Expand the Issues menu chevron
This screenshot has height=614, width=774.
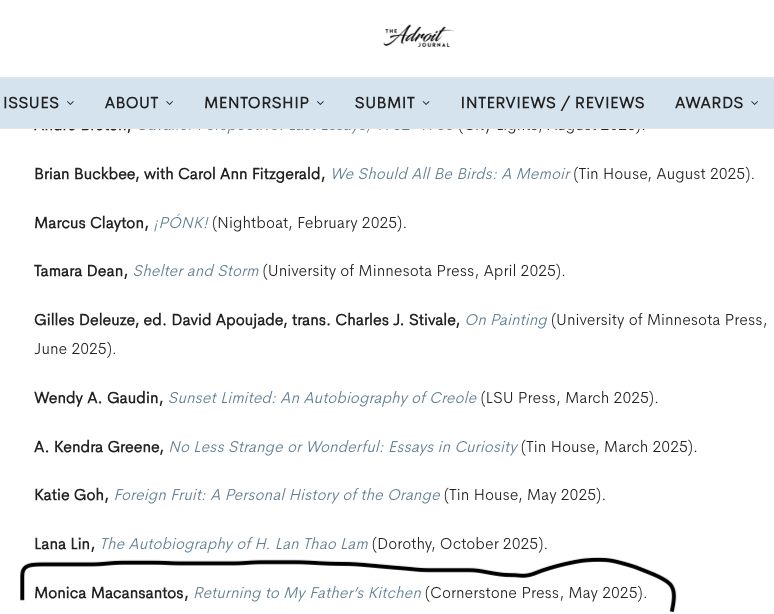pyautogui.click(x=70, y=103)
